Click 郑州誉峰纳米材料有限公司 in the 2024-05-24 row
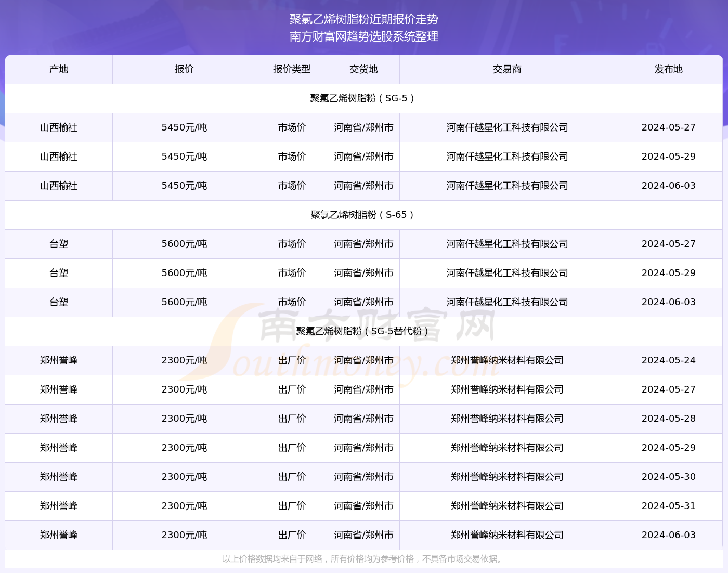Viewport: 728px width, 573px height. click(x=507, y=360)
